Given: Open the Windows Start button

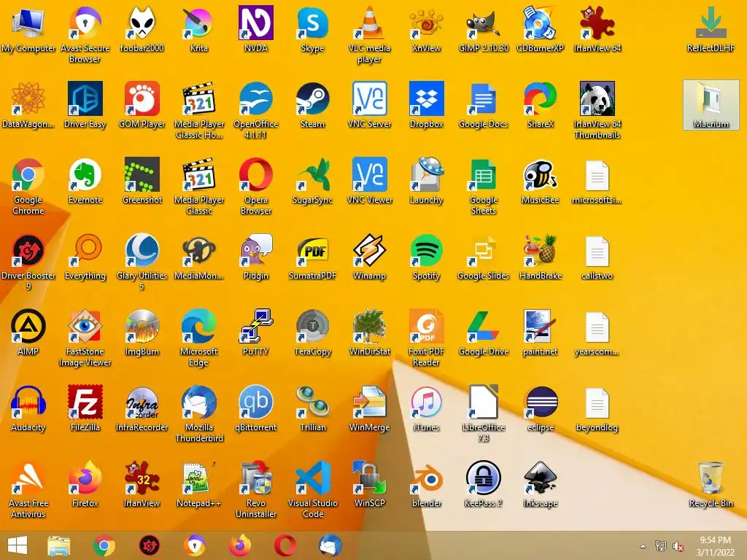Looking at the screenshot, I should tap(18, 545).
